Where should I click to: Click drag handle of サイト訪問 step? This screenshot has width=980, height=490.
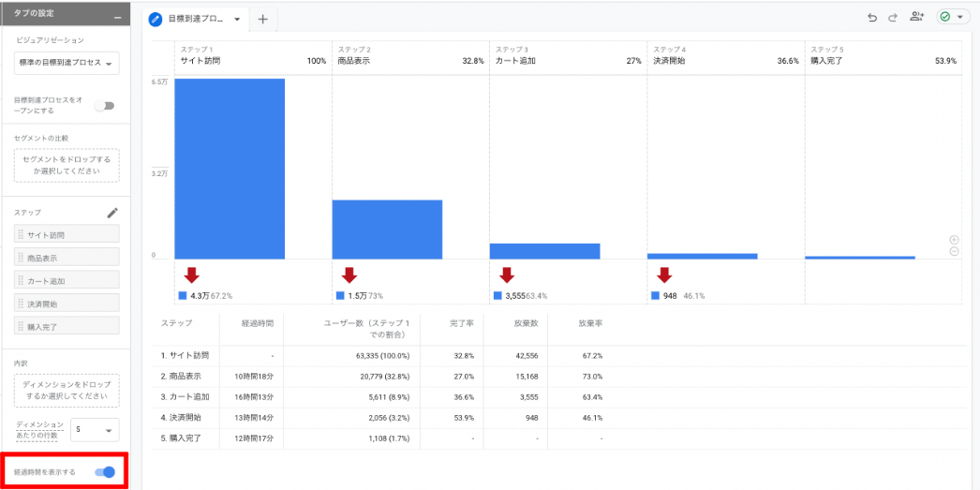[x=21, y=235]
